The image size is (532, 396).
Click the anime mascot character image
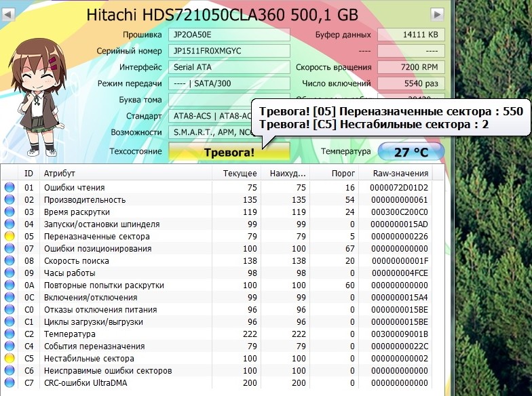click(37, 98)
